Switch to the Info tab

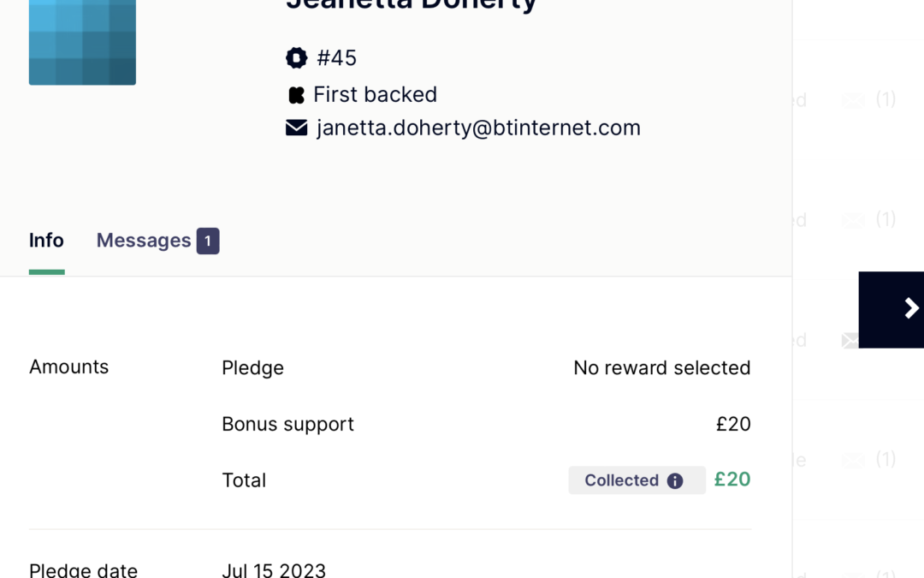[46, 241]
